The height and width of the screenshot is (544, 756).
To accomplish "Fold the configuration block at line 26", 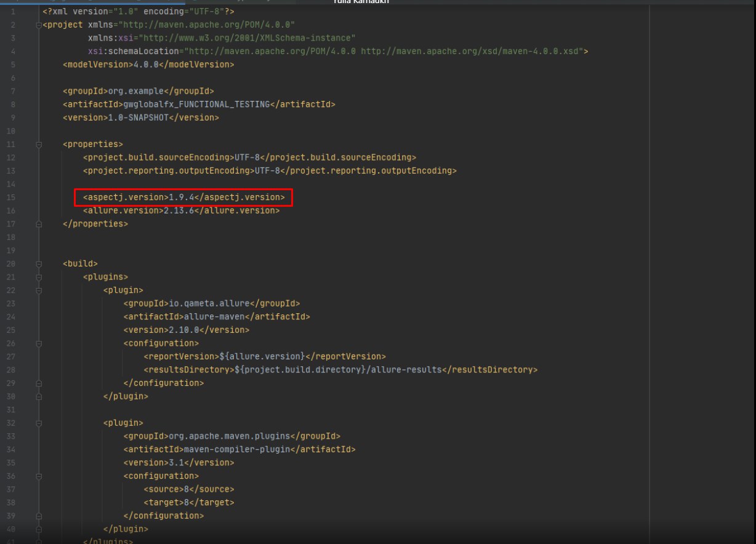I will coord(39,343).
